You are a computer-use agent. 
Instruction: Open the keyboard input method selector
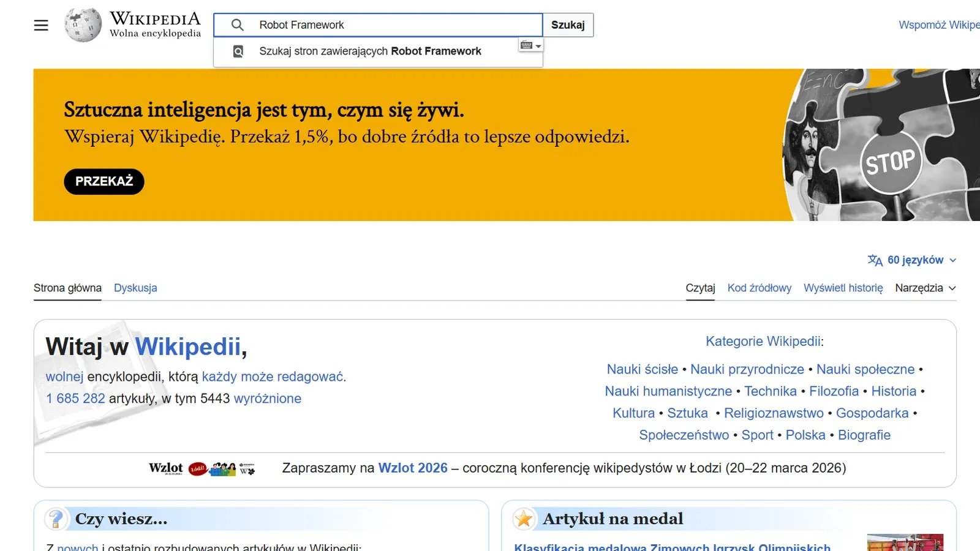[x=530, y=45]
